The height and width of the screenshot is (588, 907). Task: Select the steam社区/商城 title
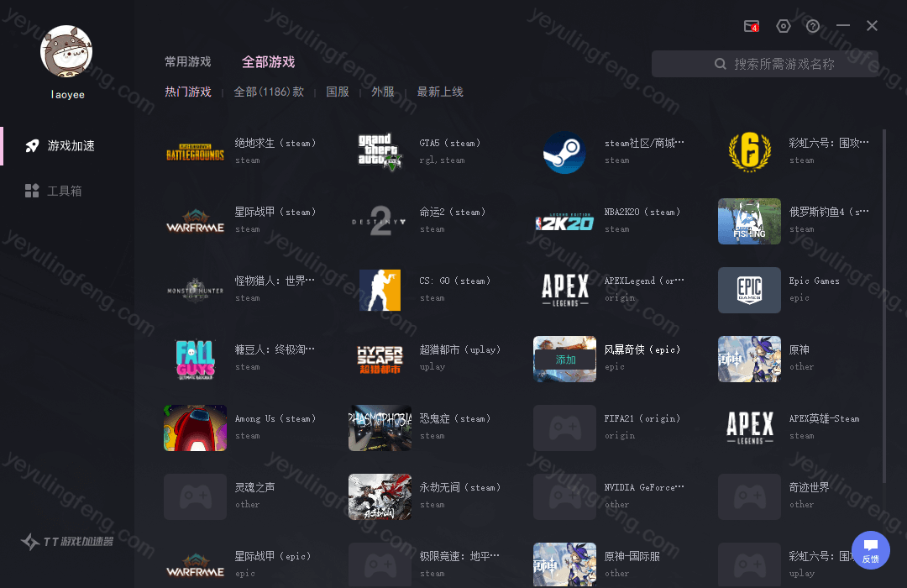tap(644, 143)
